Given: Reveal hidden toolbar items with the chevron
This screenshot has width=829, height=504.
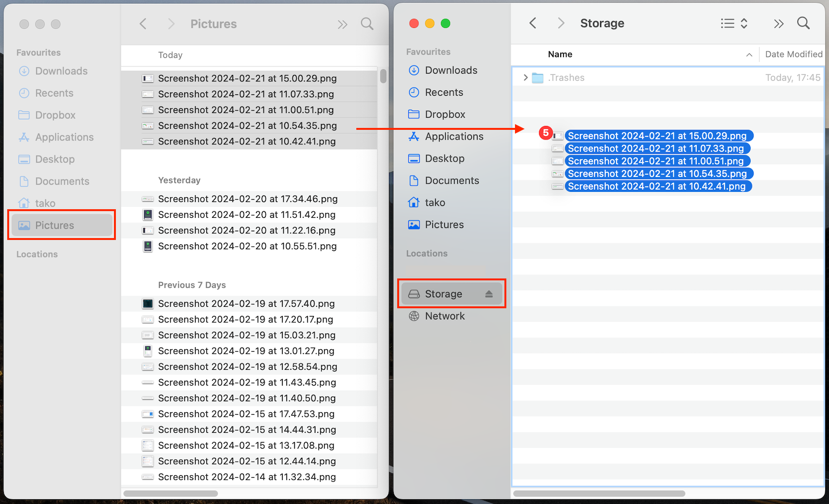Looking at the screenshot, I should [779, 23].
